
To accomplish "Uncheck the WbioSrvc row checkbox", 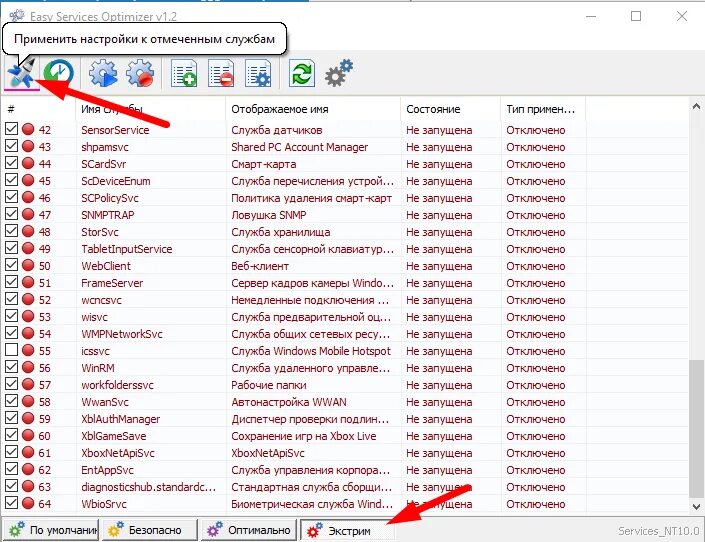I will click(11, 503).
